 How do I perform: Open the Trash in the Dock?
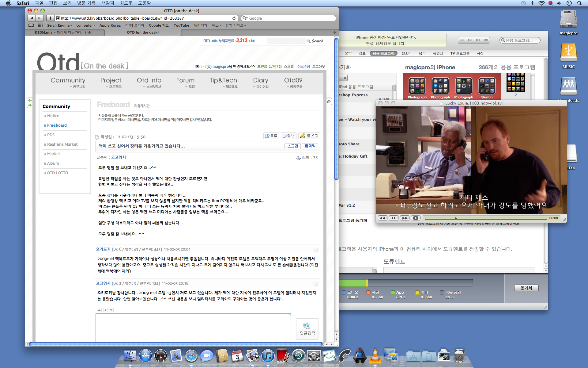pos(459,356)
